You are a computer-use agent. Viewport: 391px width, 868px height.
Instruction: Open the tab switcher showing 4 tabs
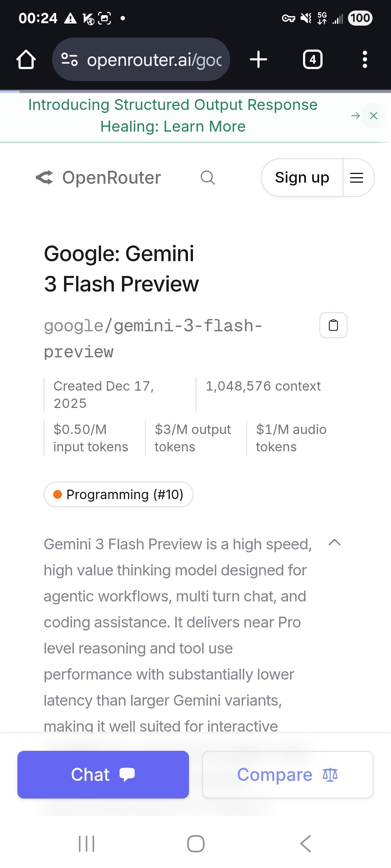312,59
